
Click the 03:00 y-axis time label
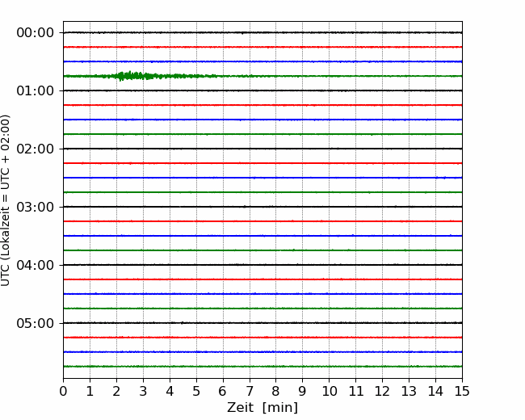[36, 207]
